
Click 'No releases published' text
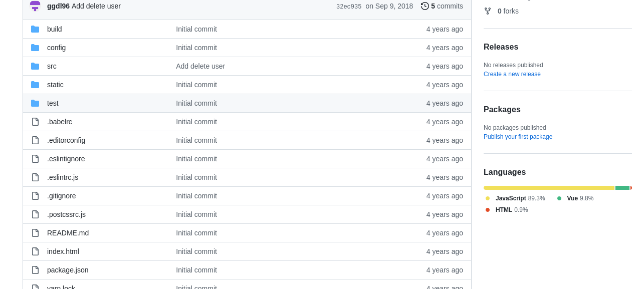click(x=513, y=65)
